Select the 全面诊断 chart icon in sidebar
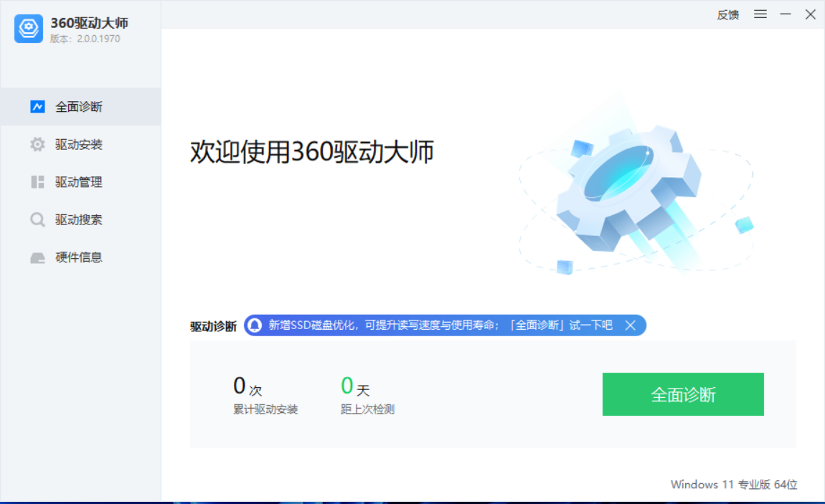The image size is (825, 504). point(37,107)
